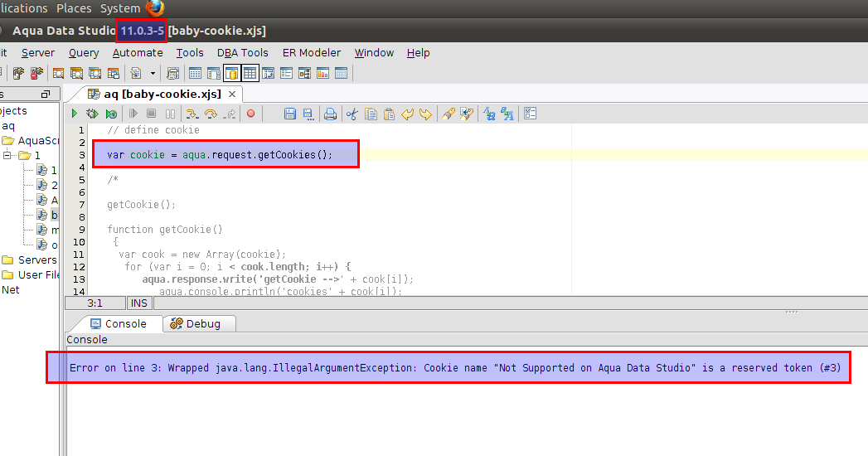Click the gray stop square icon
Image resolution: width=868 pixels, height=456 pixels.
click(151, 114)
